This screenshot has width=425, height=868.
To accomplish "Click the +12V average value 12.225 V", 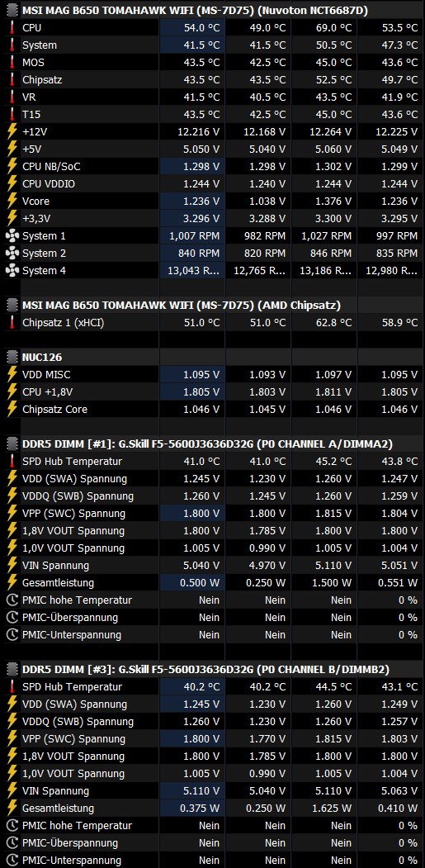I will click(x=397, y=132).
